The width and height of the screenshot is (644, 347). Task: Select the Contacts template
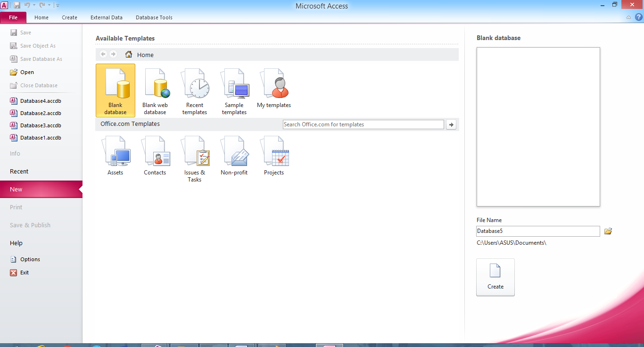click(x=156, y=156)
